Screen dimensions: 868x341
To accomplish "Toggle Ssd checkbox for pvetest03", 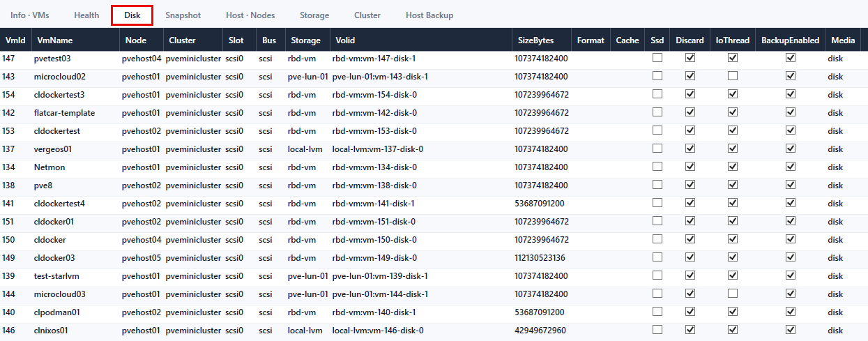I will pyautogui.click(x=657, y=58).
